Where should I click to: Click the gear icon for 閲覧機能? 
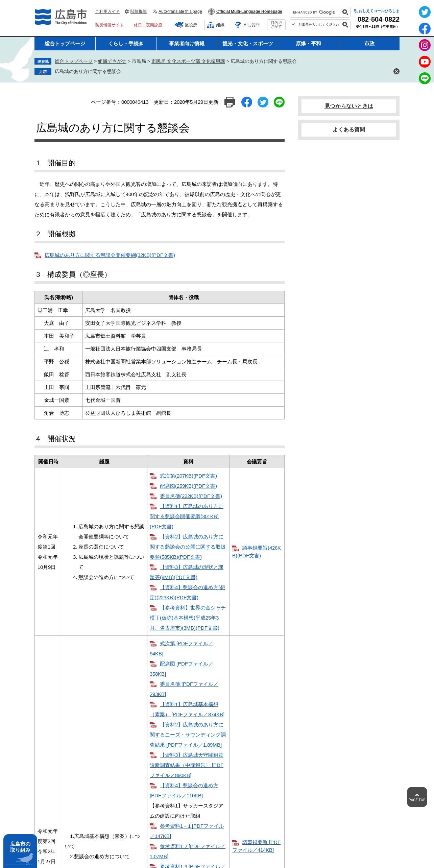127,11
